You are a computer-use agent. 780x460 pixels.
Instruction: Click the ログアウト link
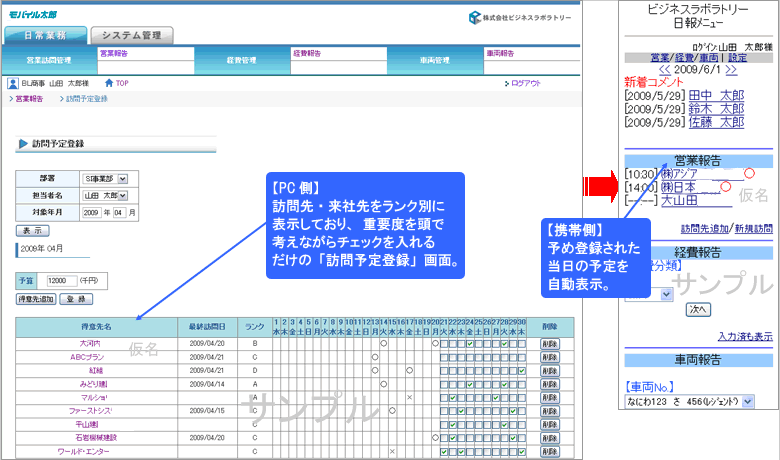coord(525,84)
